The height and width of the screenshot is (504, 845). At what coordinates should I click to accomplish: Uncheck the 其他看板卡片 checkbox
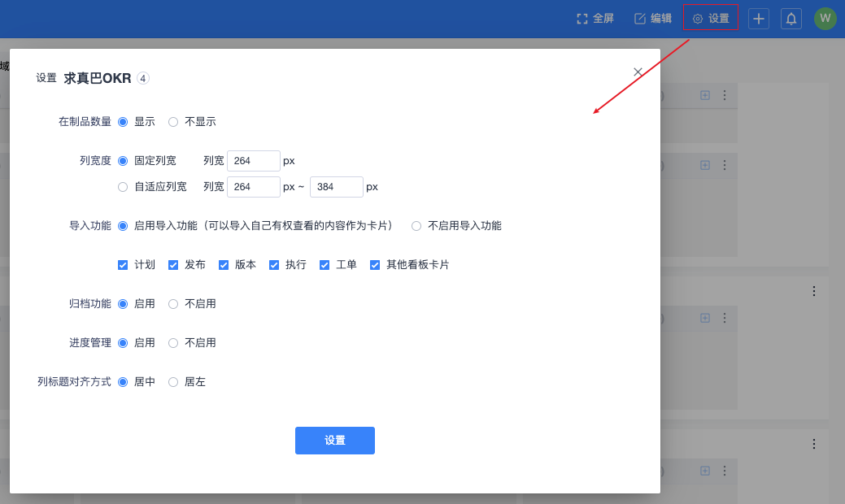click(x=375, y=265)
